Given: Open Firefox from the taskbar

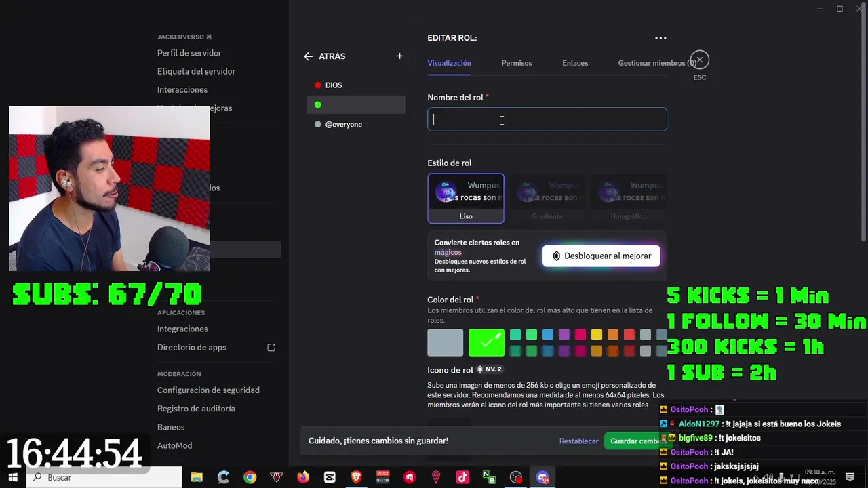Looking at the screenshot, I should (x=303, y=477).
